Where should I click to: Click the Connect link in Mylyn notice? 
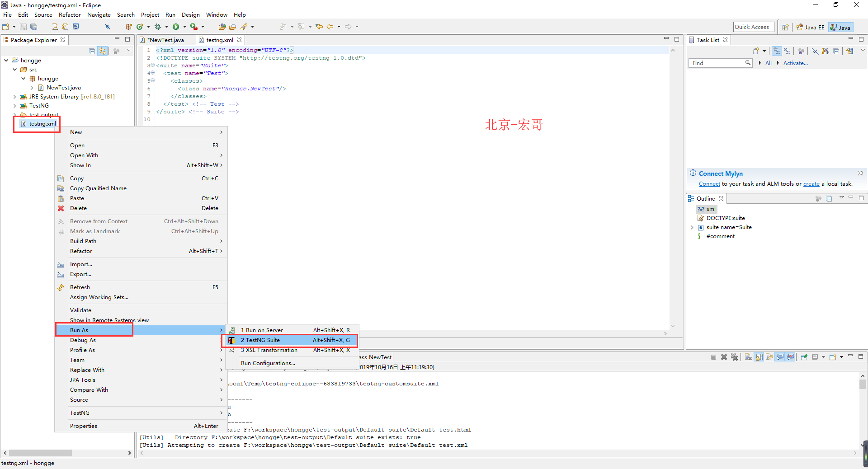coord(709,184)
